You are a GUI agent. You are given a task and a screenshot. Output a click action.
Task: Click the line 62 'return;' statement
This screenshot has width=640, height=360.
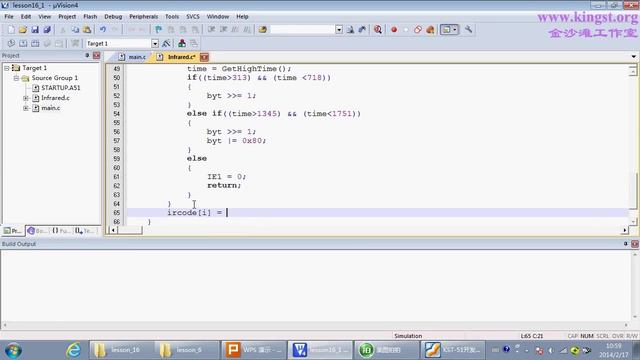[224, 185]
